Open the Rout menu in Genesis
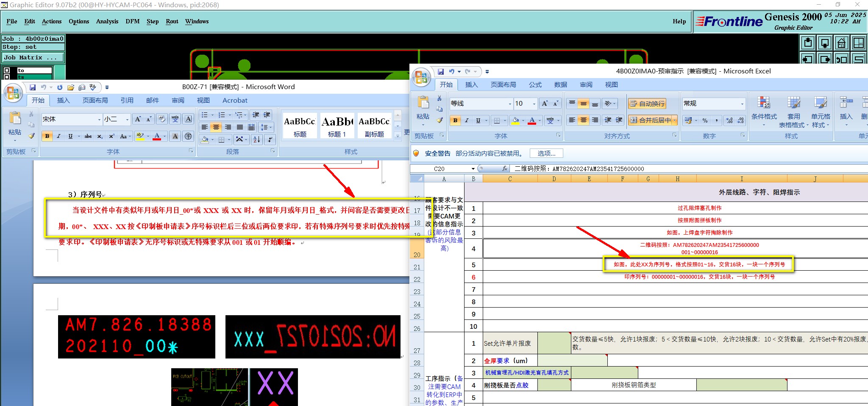868x406 pixels. (x=172, y=22)
